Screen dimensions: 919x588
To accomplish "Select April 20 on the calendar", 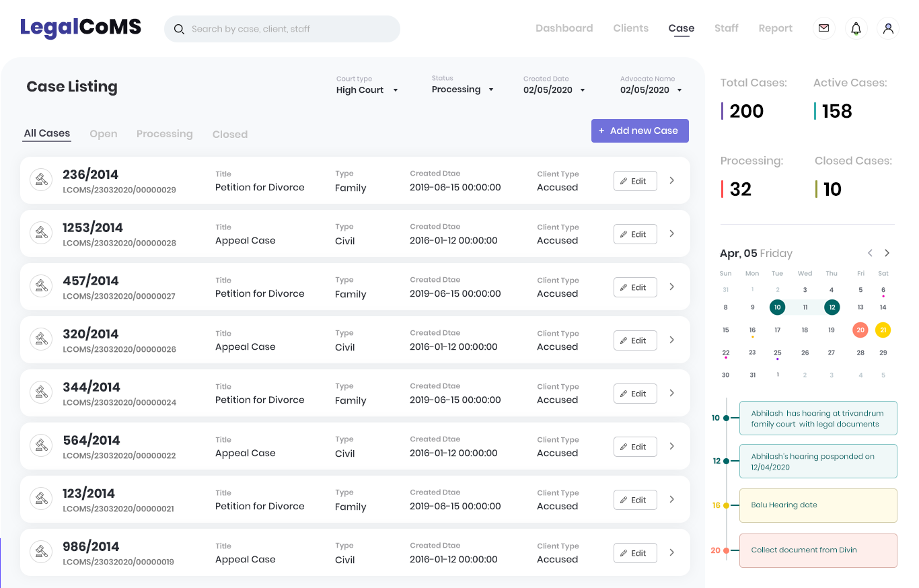I will pos(860,330).
